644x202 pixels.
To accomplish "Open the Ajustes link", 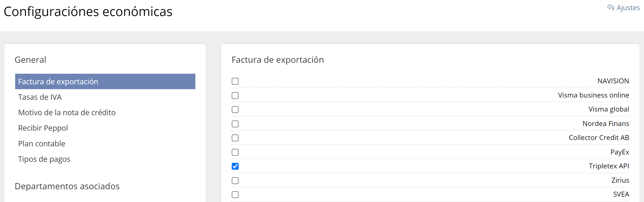I will pos(628,8).
